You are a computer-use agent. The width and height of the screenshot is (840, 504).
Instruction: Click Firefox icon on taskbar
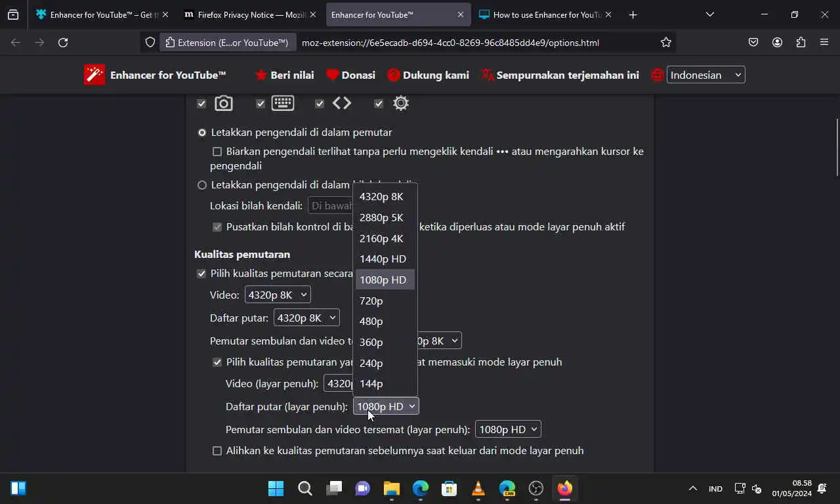(x=565, y=488)
